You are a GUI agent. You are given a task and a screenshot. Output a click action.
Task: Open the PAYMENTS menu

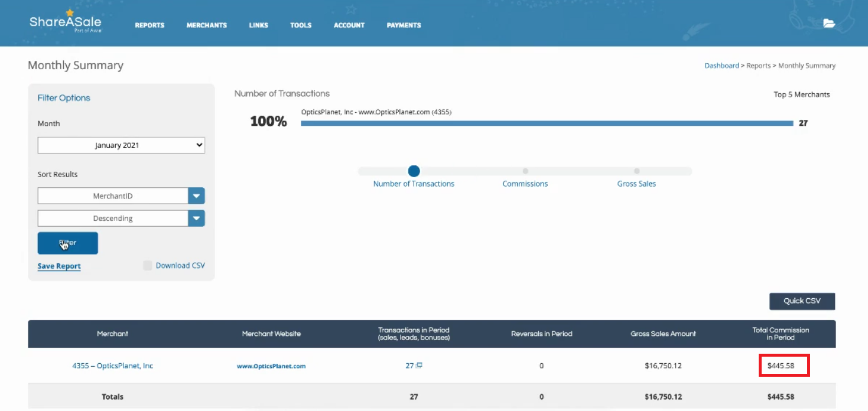tap(404, 25)
